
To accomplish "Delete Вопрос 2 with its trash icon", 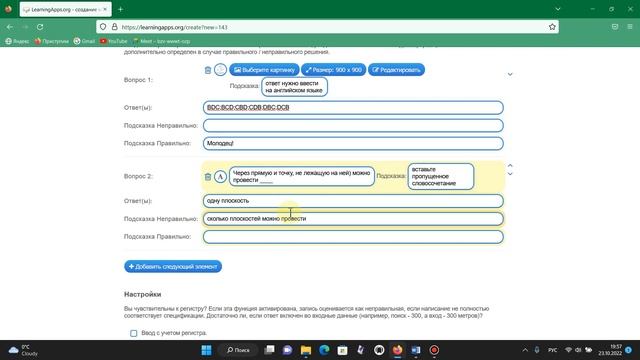I will click(208, 177).
